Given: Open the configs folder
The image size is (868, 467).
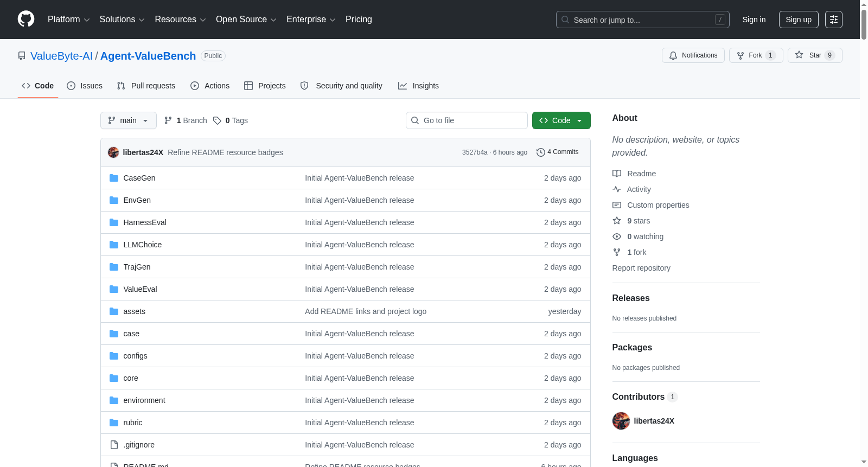Looking at the screenshot, I should [135, 356].
